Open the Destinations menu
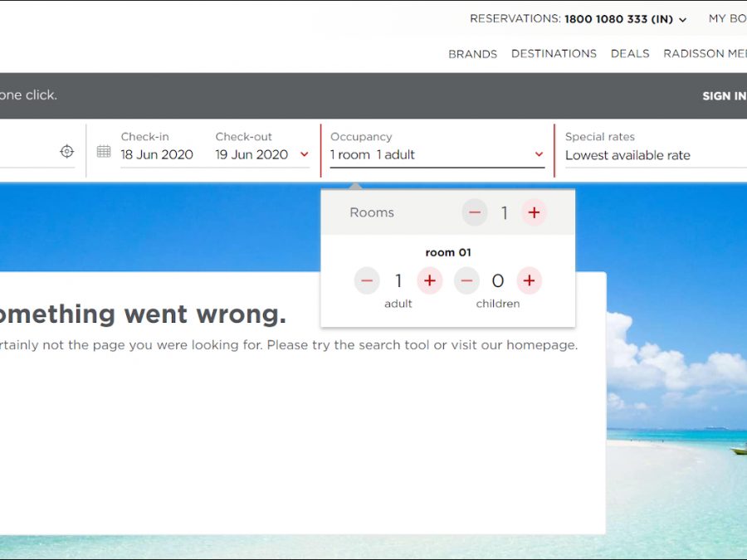Screen dimensions: 747x560 point(554,54)
